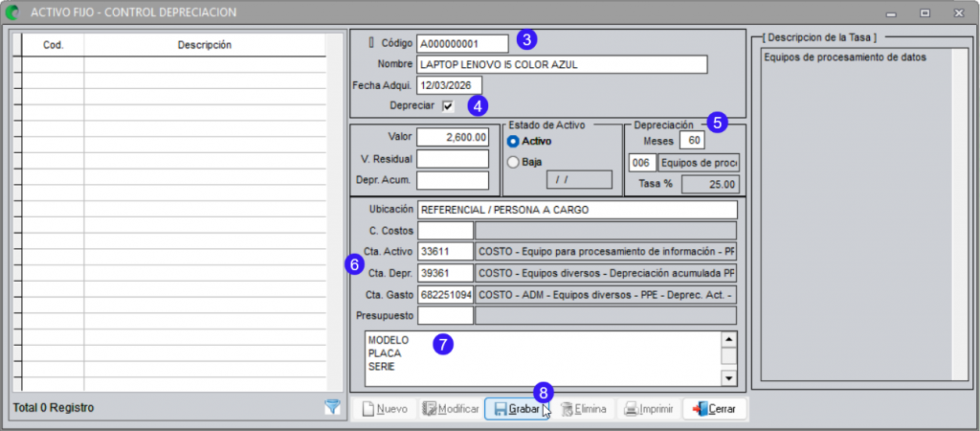Click 'Equipos de procesamiento de datos' text
The image size is (980, 431).
845,57
